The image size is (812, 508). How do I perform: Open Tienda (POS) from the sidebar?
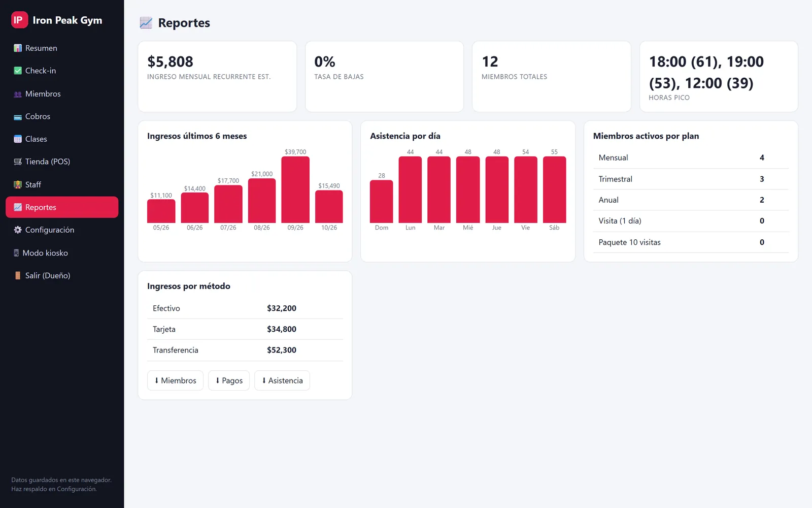(62, 162)
